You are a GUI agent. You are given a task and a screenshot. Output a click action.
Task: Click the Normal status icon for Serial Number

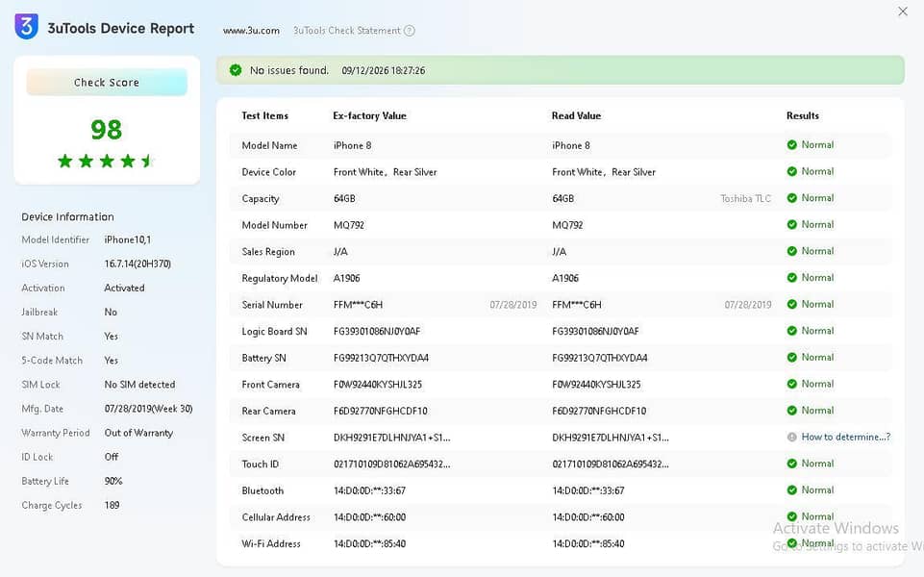coord(792,304)
